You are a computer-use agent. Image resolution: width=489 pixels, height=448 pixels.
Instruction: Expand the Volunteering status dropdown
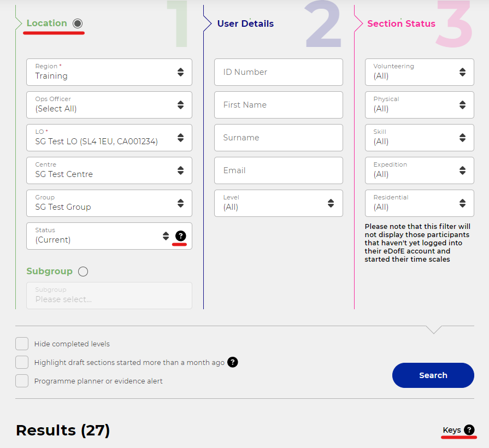pyautogui.click(x=419, y=72)
